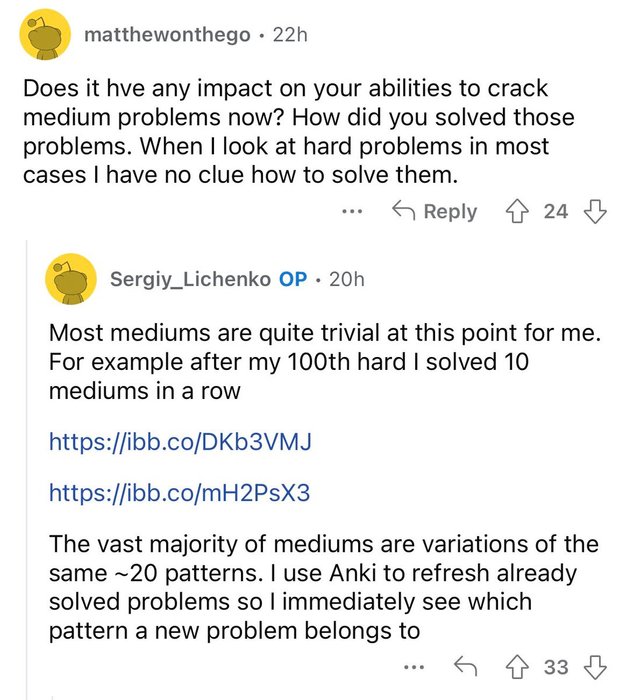Open more options on matthewonthego's comment

352,211
